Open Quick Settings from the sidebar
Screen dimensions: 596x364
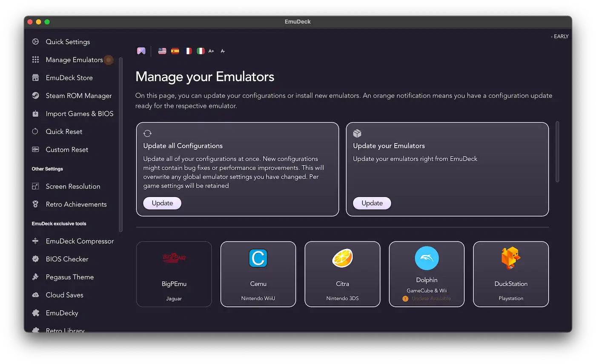point(68,42)
